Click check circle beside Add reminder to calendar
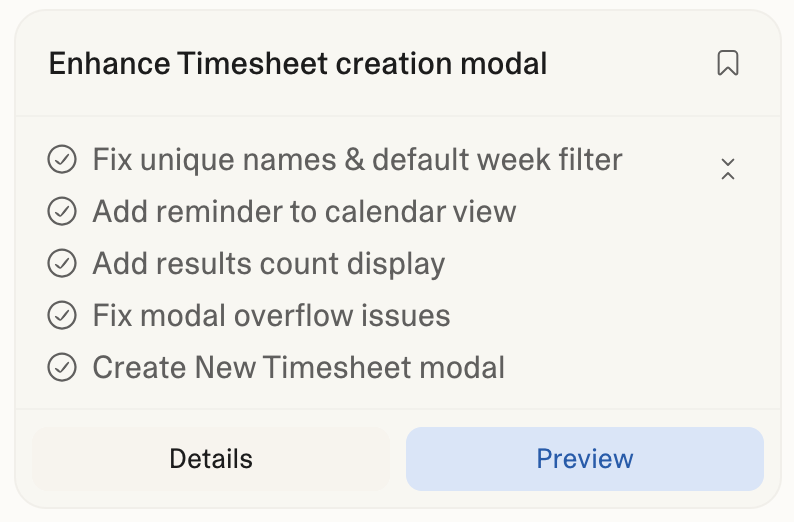This screenshot has width=794, height=522. click(x=62, y=212)
